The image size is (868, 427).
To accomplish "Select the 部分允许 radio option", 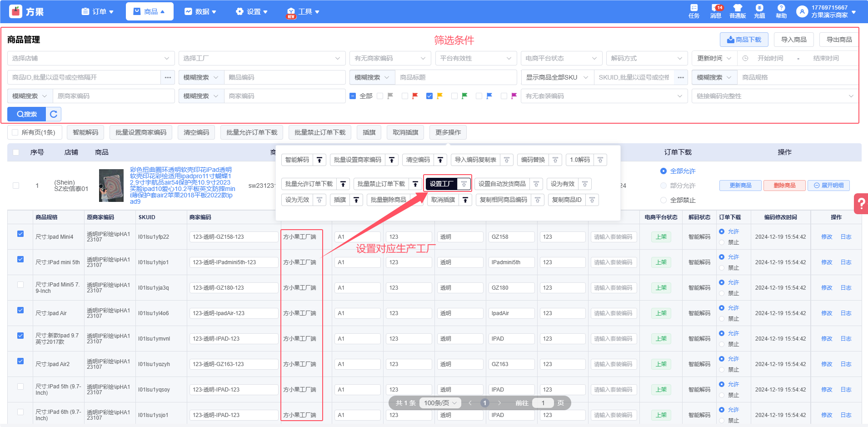I will [x=663, y=186].
